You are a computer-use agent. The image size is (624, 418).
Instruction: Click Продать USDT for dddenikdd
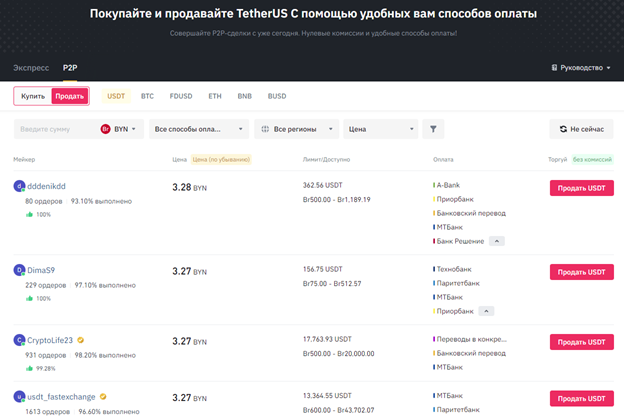(x=581, y=188)
